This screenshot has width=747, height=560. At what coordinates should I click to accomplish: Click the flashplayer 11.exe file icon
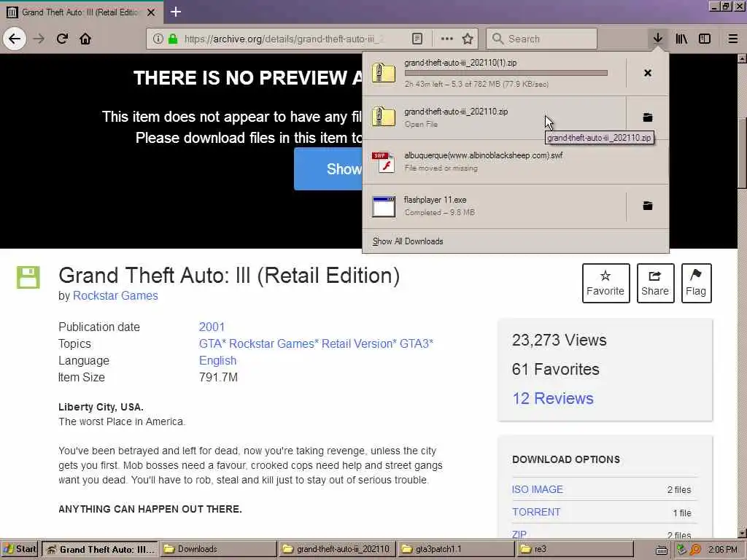(x=384, y=206)
